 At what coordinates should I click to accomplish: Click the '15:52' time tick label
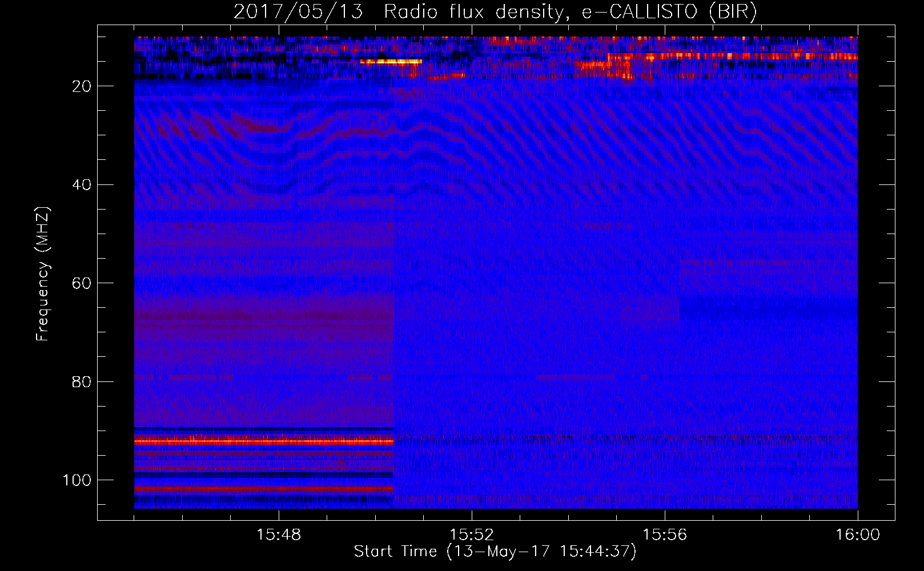pyautogui.click(x=472, y=535)
